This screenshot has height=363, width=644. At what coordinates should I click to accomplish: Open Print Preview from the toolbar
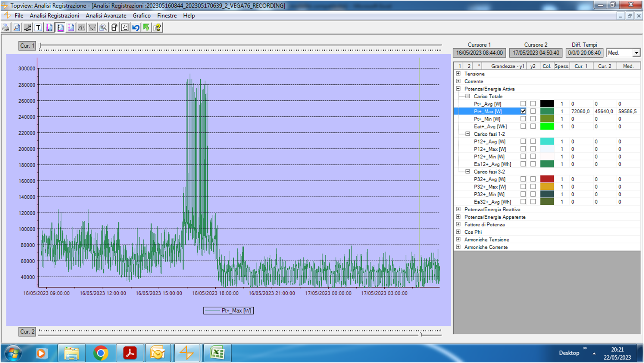tap(17, 28)
